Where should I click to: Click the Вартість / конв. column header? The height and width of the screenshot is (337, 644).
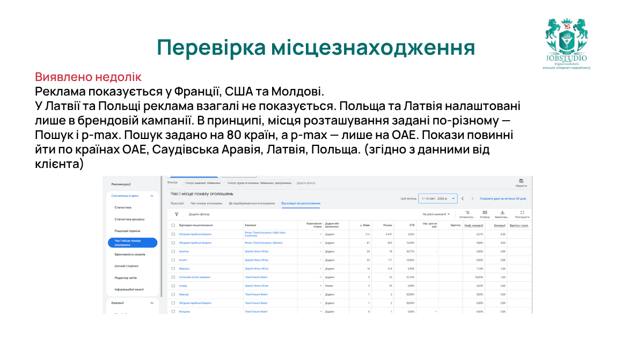coord(519,225)
